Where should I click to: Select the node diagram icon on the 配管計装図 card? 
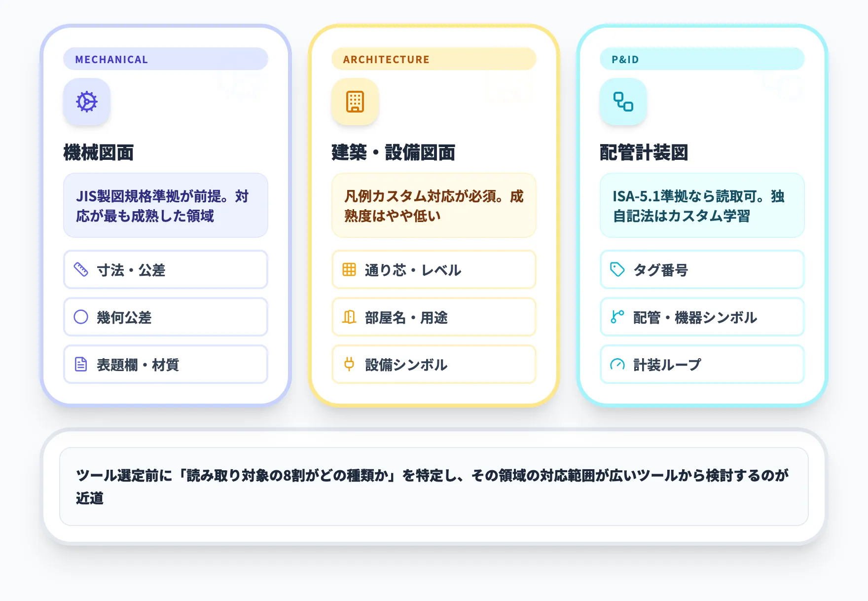pos(623,102)
